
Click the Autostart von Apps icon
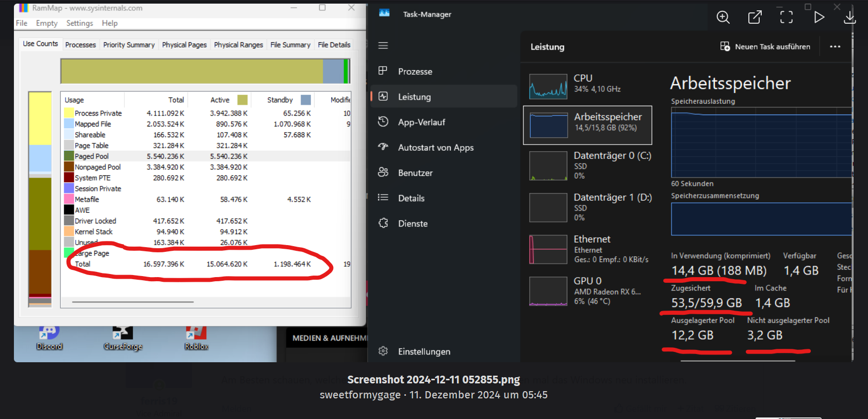click(383, 147)
